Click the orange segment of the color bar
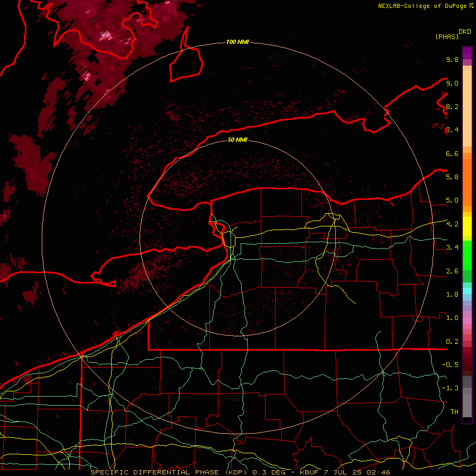This screenshot has height=476, width=476. click(x=467, y=183)
